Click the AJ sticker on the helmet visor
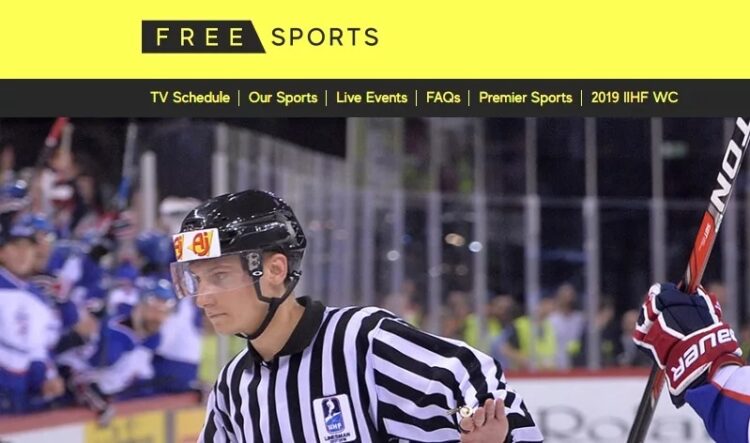 pyautogui.click(x=196, y=245)
